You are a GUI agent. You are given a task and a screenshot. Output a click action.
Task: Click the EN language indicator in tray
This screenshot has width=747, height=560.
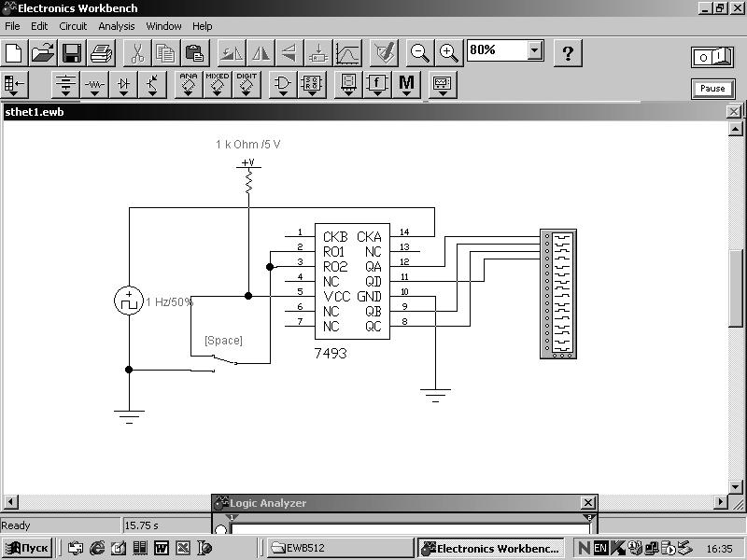(x=600, y=549)
